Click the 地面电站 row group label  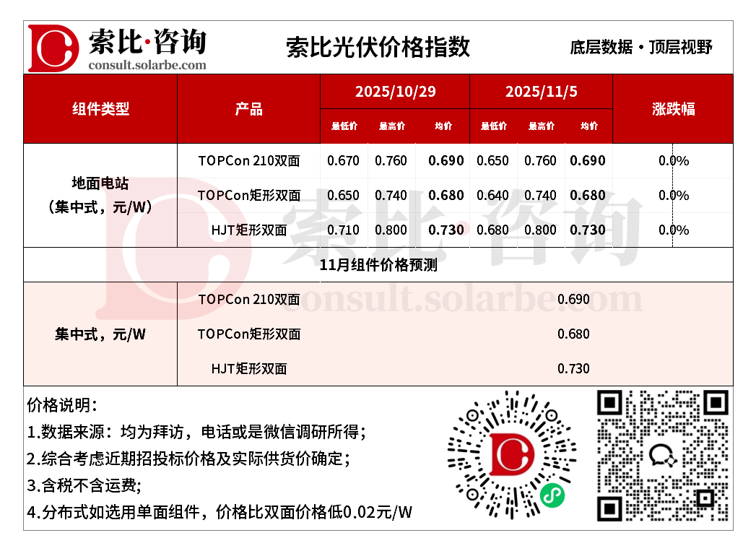(x=100, y=184)
